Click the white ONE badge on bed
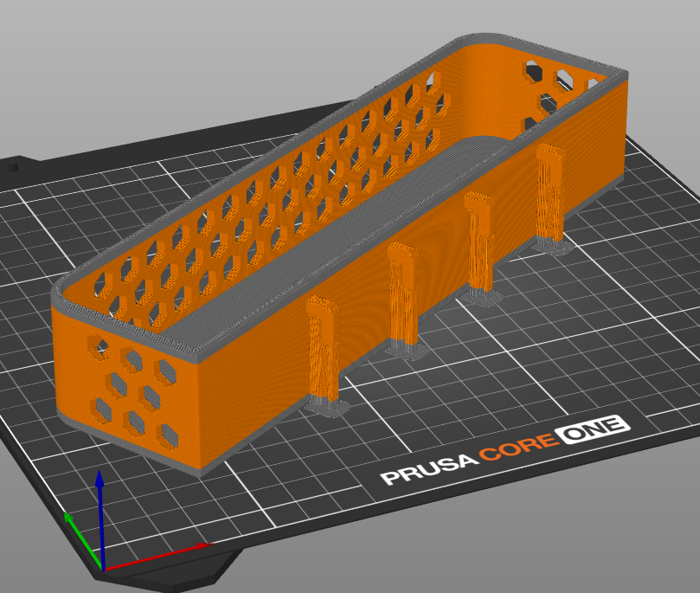This screenshot has width=700, height=593. (593, 429)
